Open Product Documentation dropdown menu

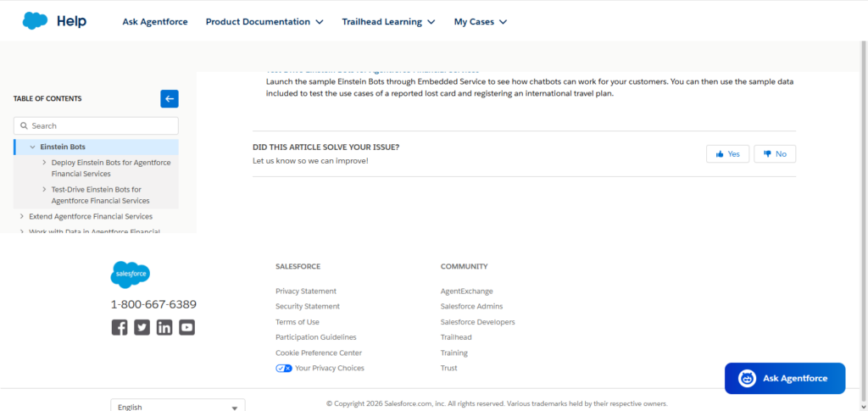click(264, 21)
